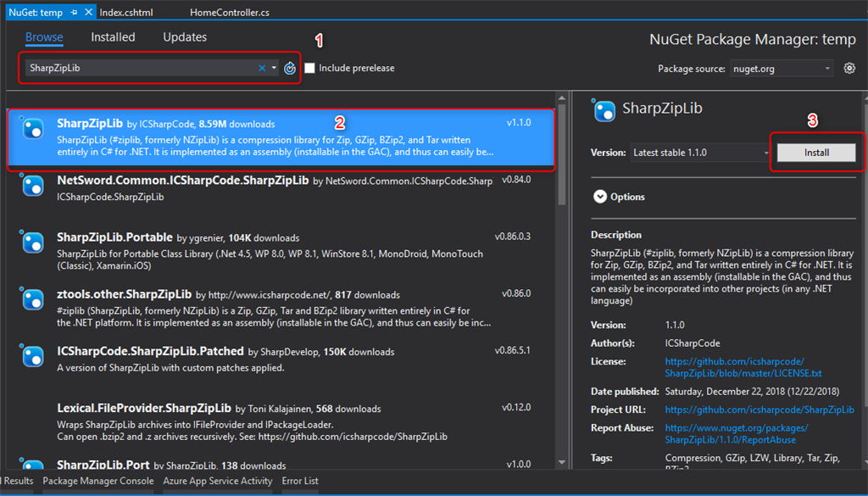Click the refresh icon beside the search box
The image size is (868, 496).
click(290, 68)
